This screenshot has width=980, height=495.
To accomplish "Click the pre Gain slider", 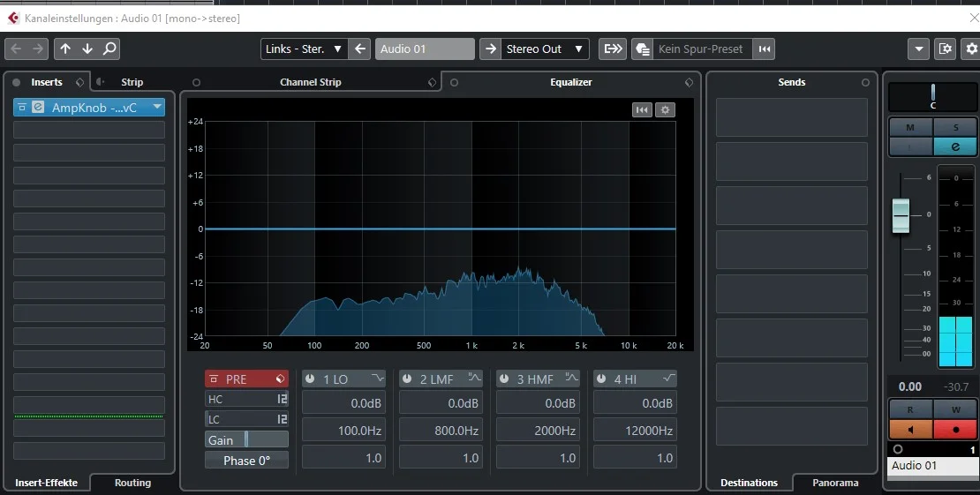I will click(x=246, y=439).
